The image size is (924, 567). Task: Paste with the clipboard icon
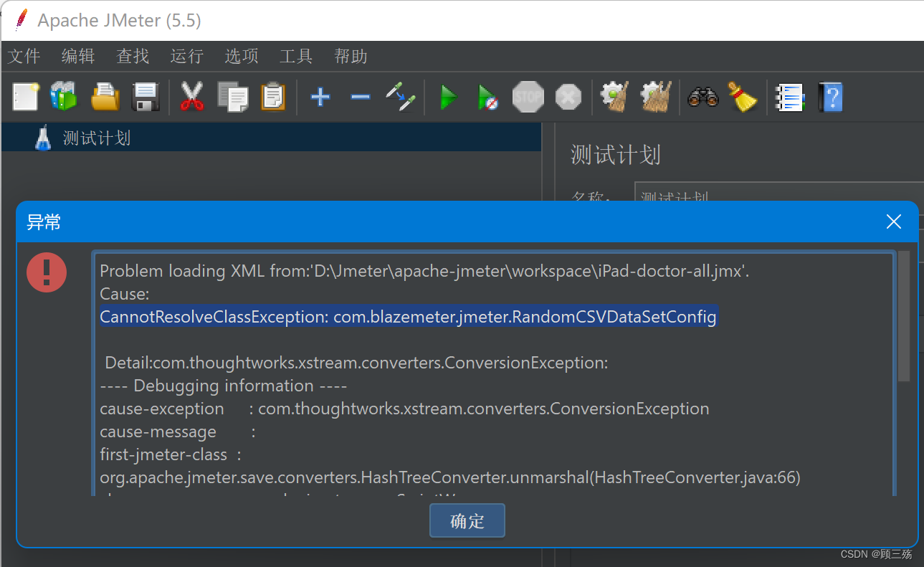[x=273, y=96]
